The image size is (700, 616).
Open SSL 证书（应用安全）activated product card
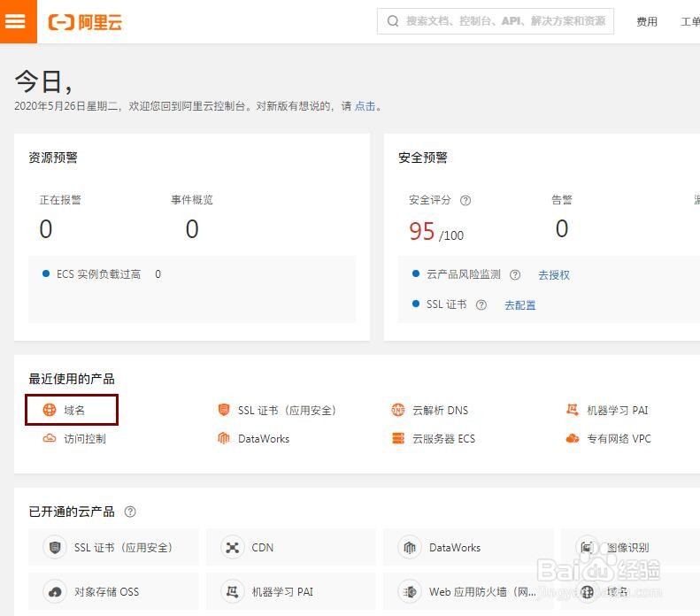113,547
